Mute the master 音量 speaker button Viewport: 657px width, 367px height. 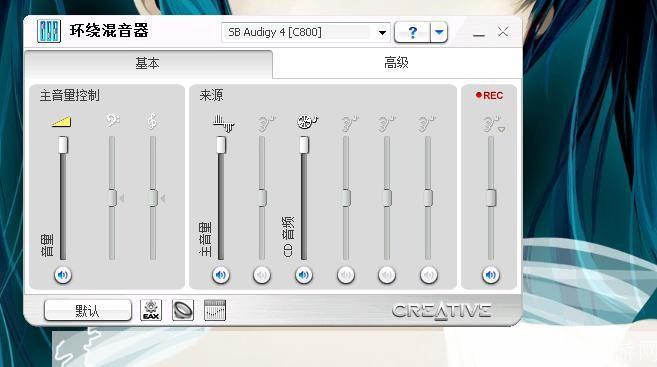[x=63, y=275]
